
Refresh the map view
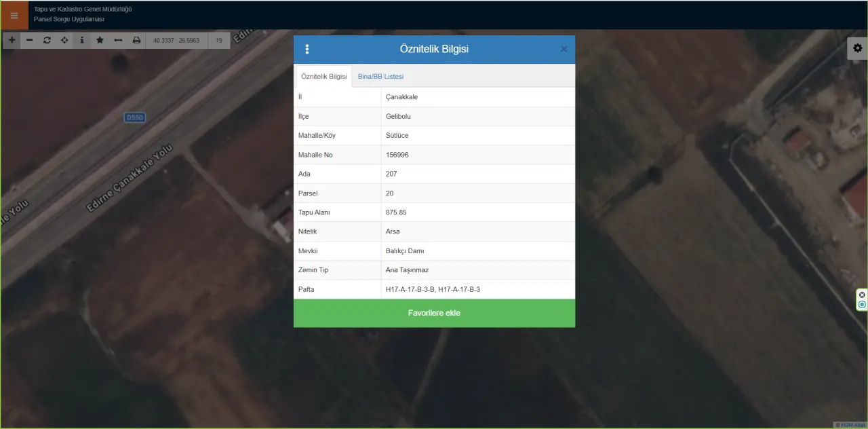coord(47,40)
